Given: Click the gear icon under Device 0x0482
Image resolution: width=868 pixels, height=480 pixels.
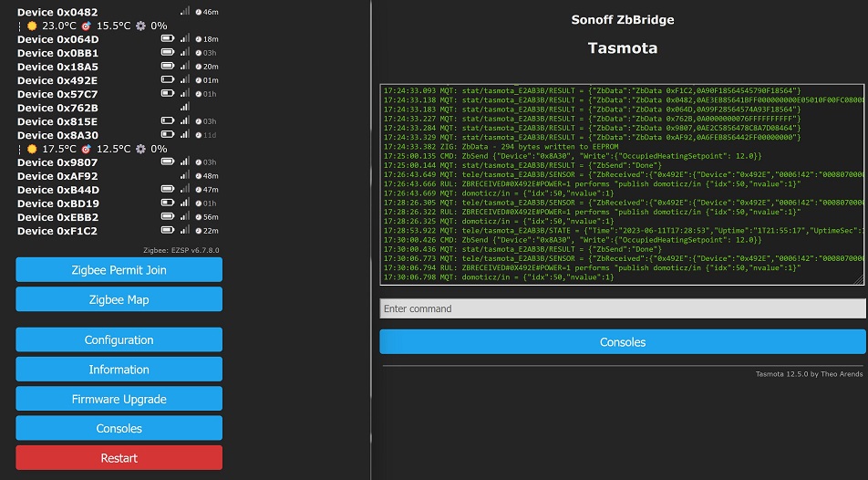Looking at the screenshot, I should 140,26.
